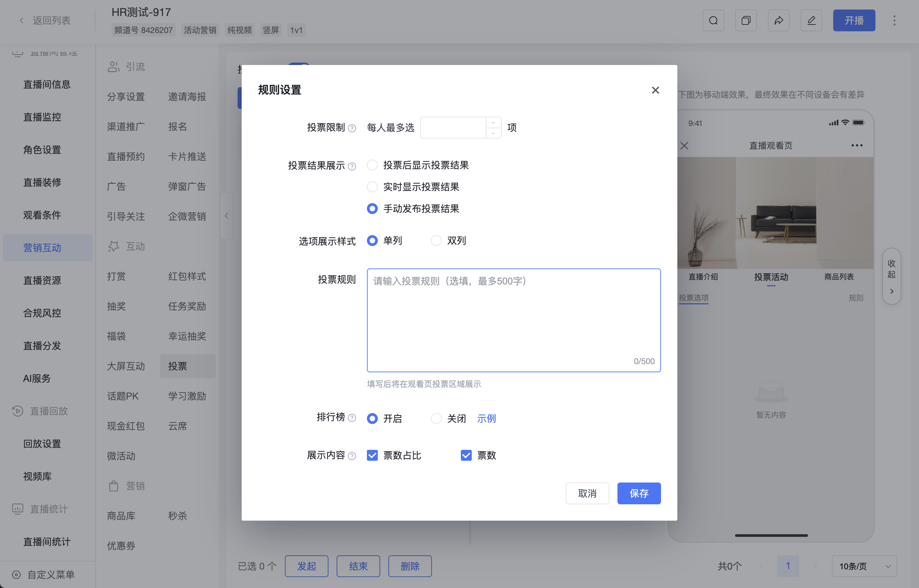Click the search icon in top bar
Viewport: 919px width, 588px height.
coord(713,20)
